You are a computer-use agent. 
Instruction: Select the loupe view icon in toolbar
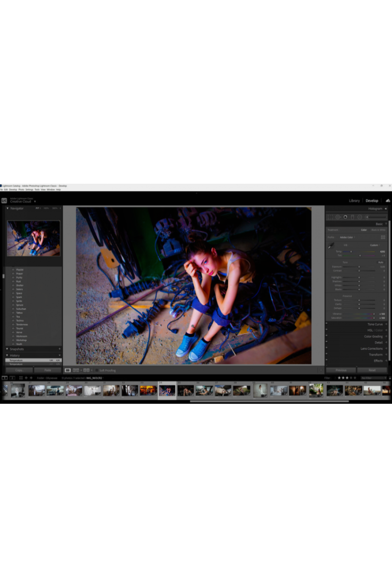[68, 370]
